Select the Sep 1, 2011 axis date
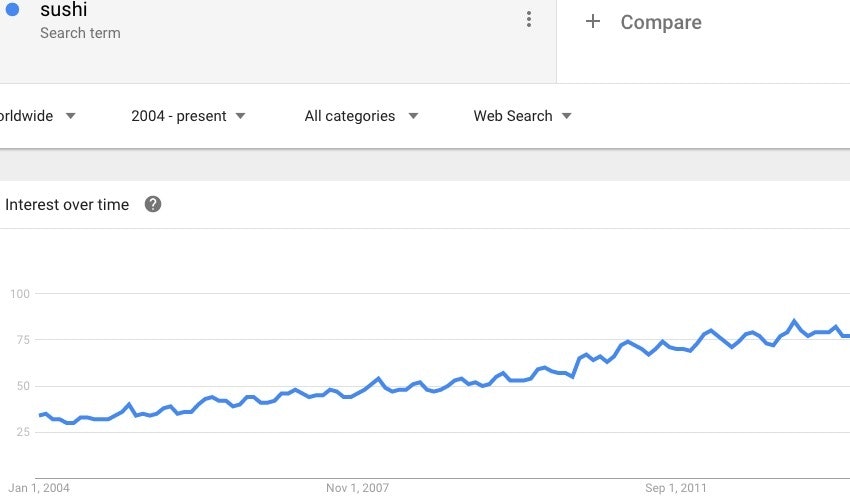 coord(675,488)
